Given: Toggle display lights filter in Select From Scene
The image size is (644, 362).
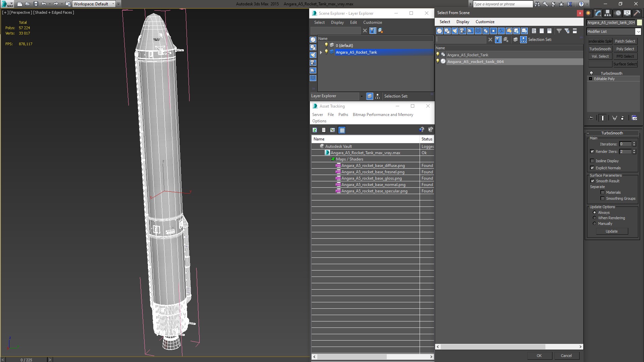Looking at the screenshot, I should coord(455,31).
